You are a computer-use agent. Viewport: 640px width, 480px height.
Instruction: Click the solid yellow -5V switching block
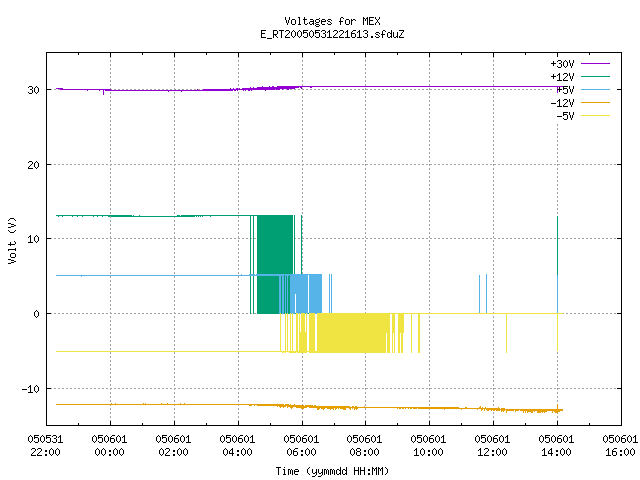click(351, 333)
